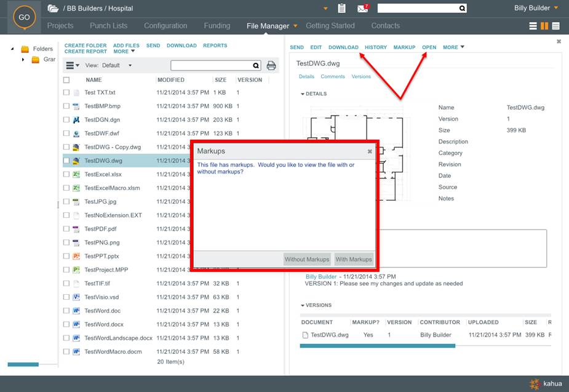Toggle the select-all checkbox in header row

click(66, 80)
